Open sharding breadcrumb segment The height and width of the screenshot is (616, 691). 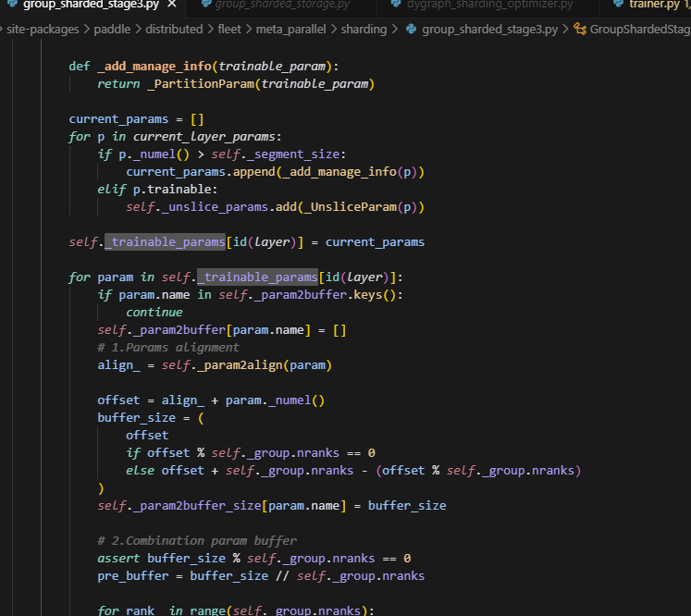[363, 30]
